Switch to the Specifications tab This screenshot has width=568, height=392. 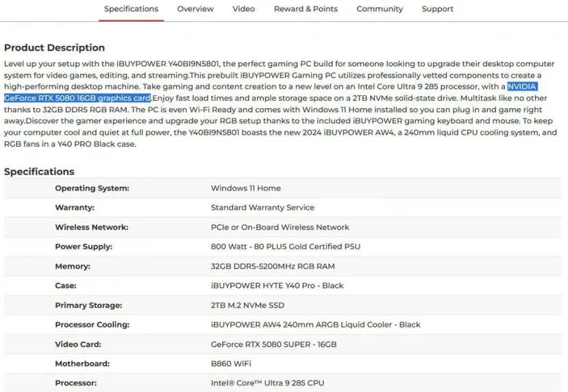point(131,9)
